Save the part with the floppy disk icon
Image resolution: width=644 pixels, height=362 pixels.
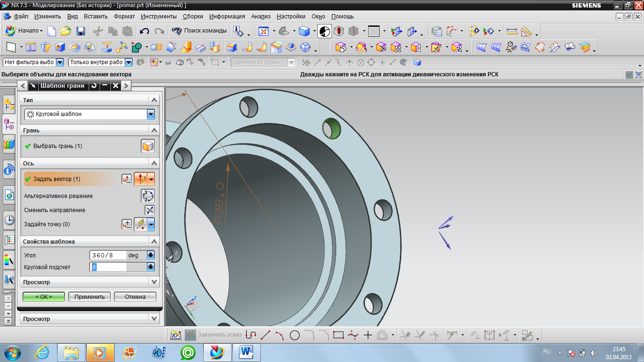coord(81,31)
